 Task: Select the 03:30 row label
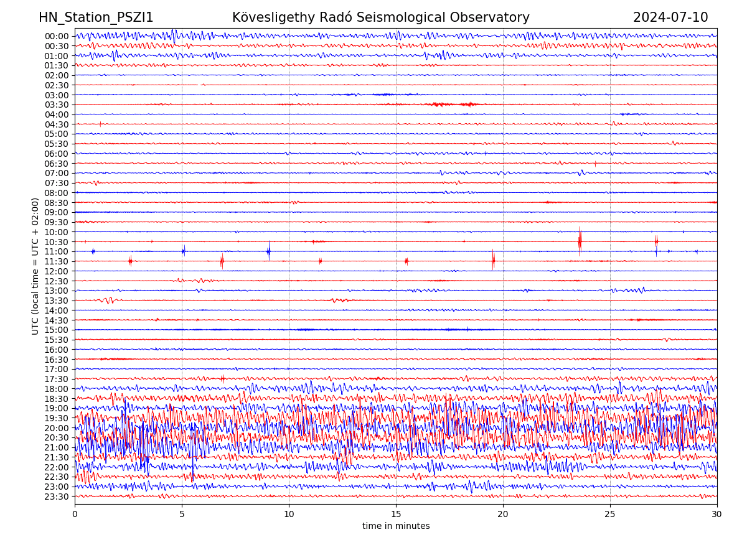click(56, 105)
